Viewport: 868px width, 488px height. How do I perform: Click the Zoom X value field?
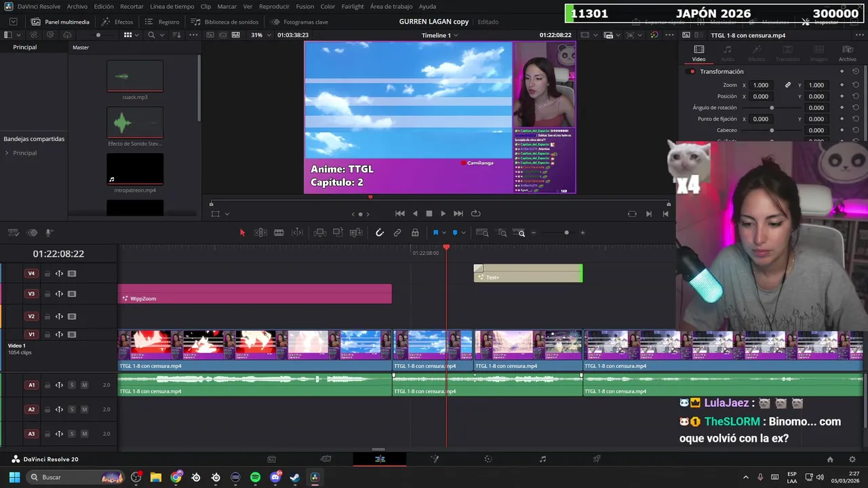tap(761, 85)
